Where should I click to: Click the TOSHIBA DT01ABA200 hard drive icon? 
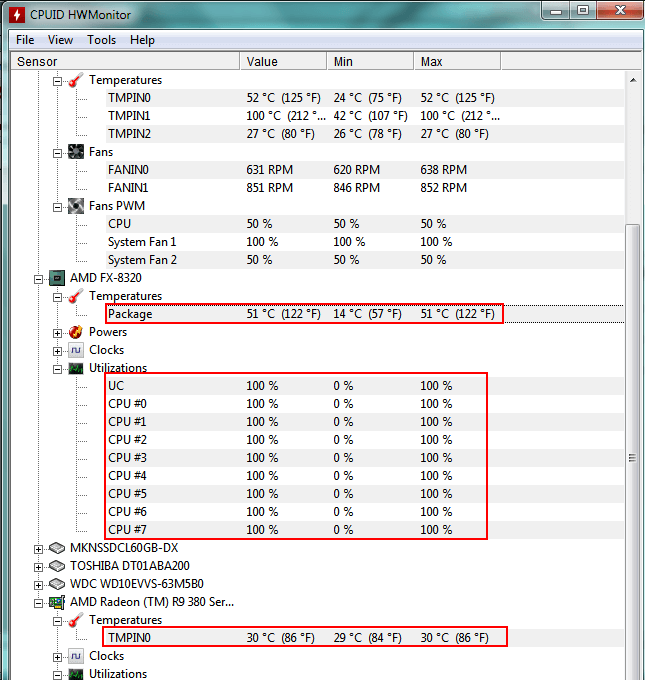point(57,566)
